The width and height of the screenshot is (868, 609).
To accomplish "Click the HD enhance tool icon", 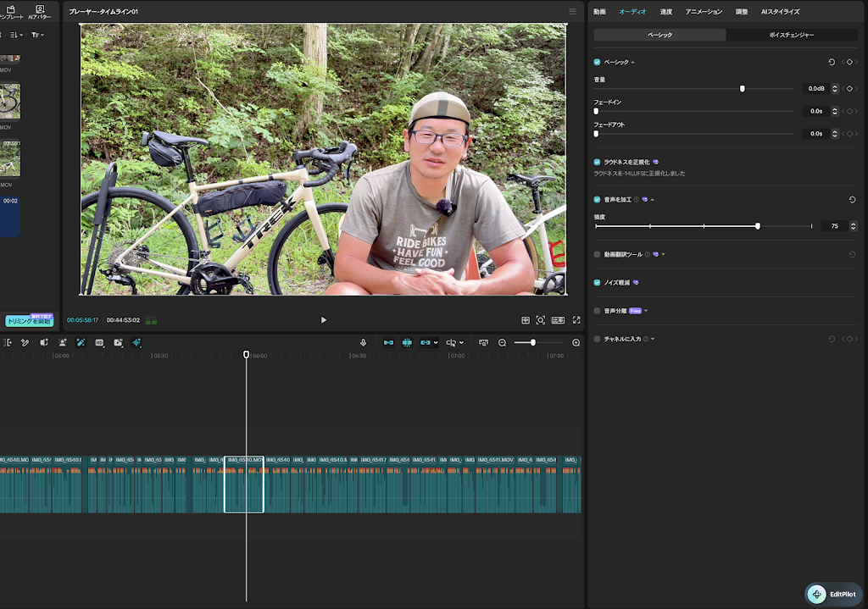I will click(100, 342).
